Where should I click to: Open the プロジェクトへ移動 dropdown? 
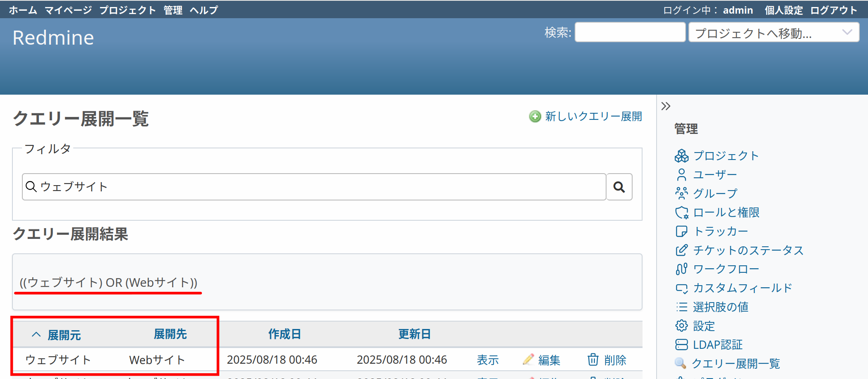tap(774, 32)
